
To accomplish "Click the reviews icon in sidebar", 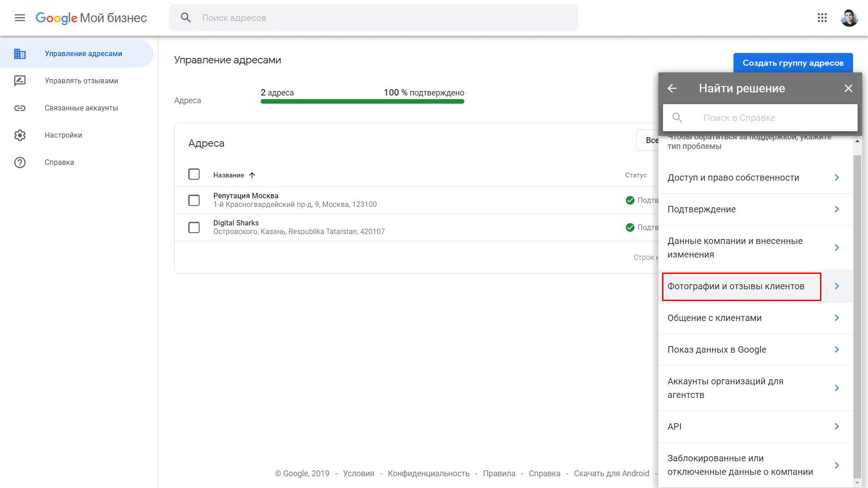I will point(20,81).
